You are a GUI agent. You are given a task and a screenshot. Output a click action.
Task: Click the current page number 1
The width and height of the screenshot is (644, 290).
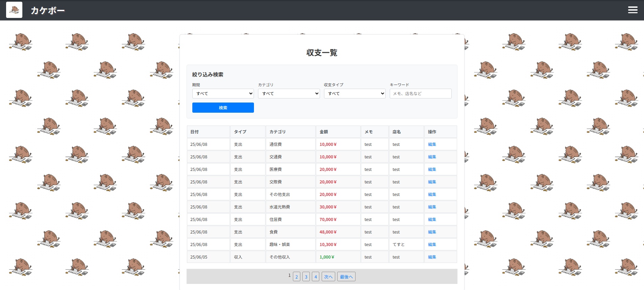289,275
